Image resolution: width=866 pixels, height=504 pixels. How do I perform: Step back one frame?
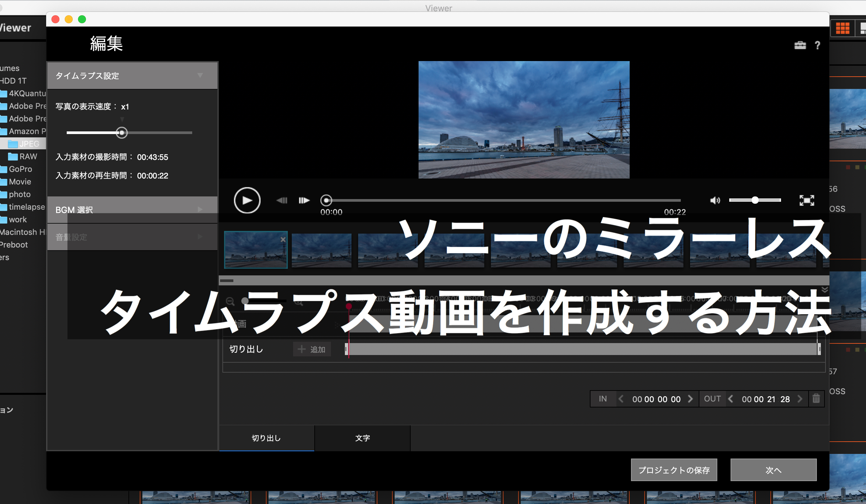[282, 200]
